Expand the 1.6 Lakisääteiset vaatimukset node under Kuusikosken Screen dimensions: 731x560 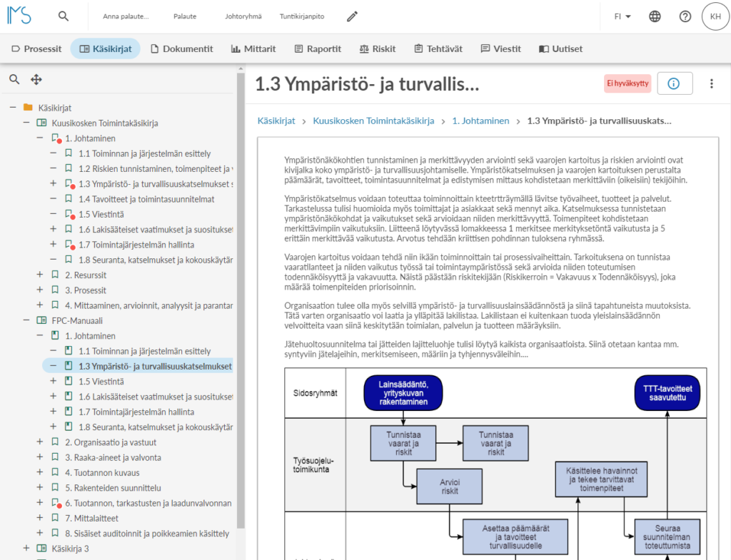pyautogui.click(x=53, y=229)
